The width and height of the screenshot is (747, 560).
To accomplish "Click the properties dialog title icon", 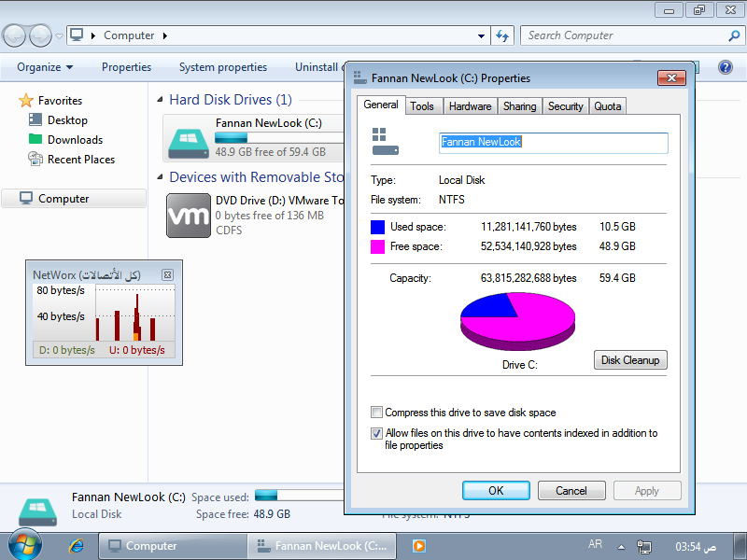I will 360,77.
